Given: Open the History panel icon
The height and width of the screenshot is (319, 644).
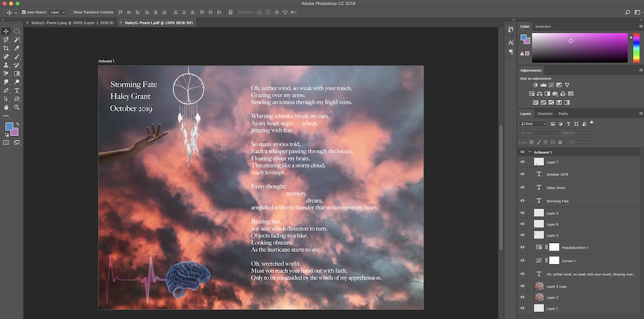Looking at the screenshot, I should point(511,29).
